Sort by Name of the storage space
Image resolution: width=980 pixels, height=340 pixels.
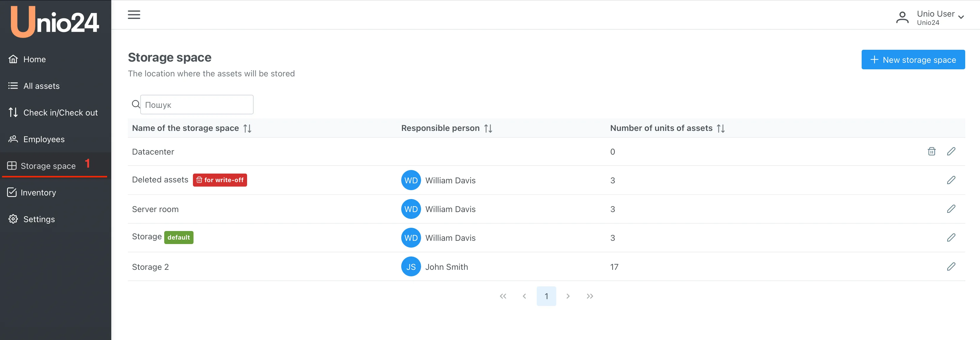(247, 128)
